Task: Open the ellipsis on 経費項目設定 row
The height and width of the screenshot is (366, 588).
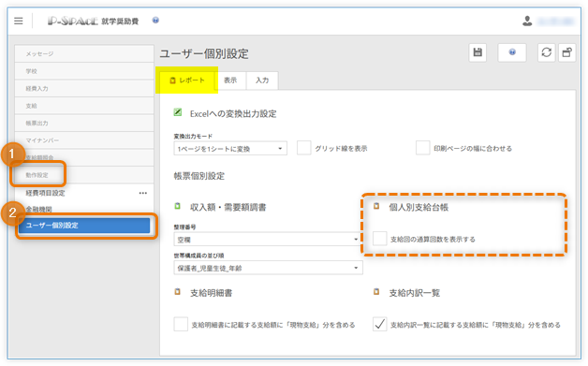Action: [143, 193]
